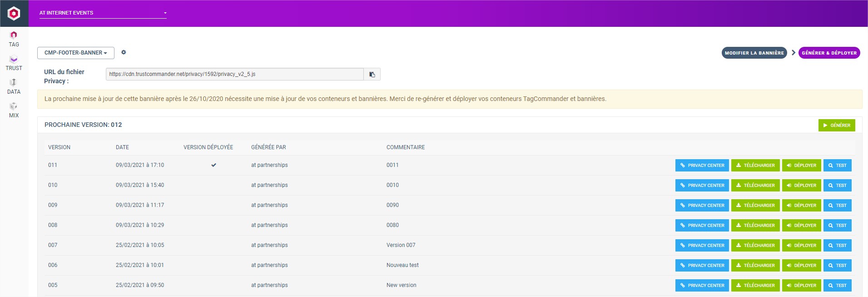Open Privacy Center for version 010

[702, 185]
